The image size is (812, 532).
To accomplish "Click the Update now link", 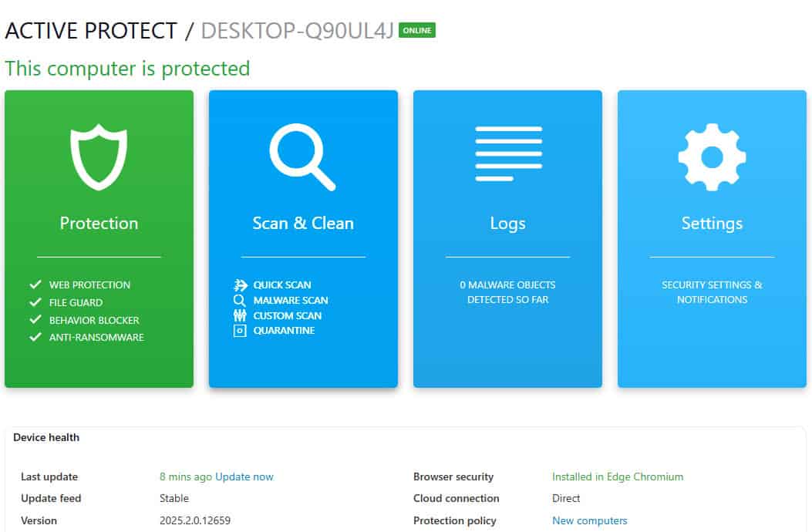I will pos(244,477).
